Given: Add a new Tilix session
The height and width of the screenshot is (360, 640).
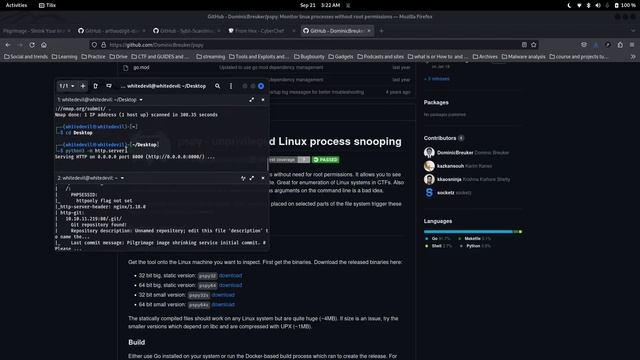Looking at the screenshot, I should (83, 86).
